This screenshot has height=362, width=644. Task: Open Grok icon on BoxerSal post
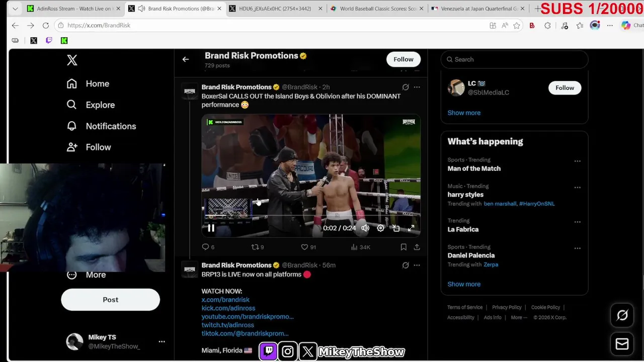point(406,87)
